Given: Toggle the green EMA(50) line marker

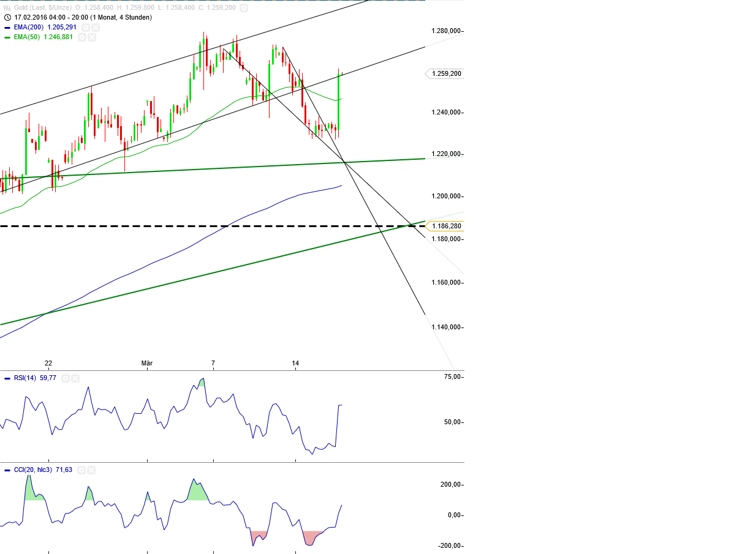Looking at the screenshot, I should click(6, 37).
